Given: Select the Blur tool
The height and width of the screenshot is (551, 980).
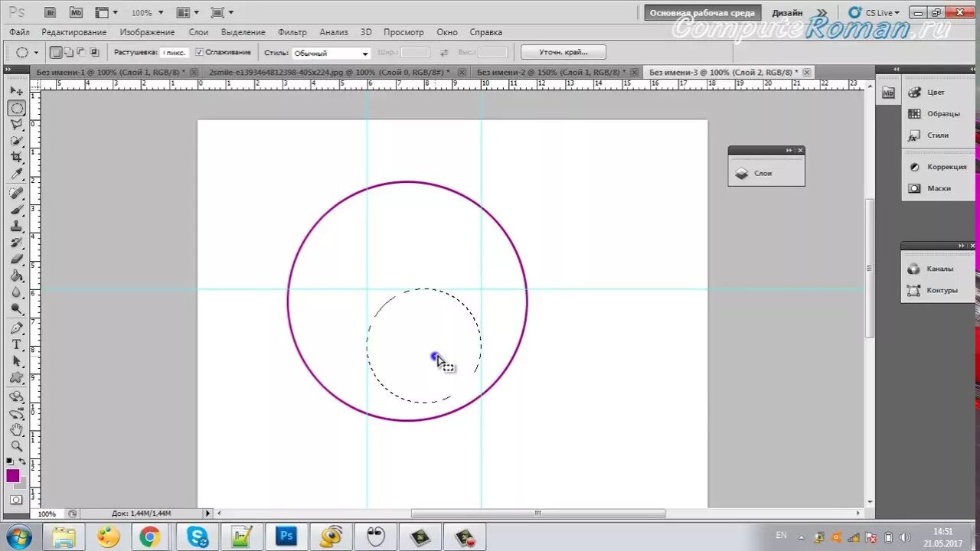Looking at the screenshot, I should point(16,292).
